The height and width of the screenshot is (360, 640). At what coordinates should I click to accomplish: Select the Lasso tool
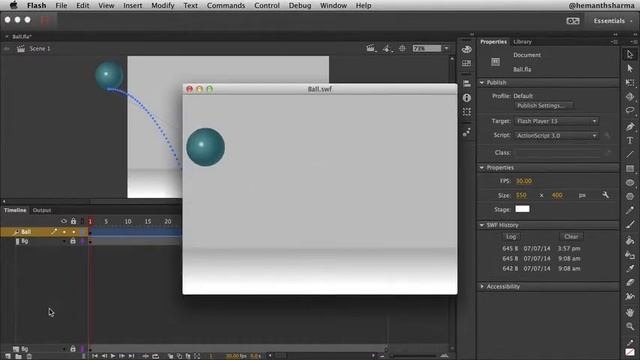click(x=630, y=110)
